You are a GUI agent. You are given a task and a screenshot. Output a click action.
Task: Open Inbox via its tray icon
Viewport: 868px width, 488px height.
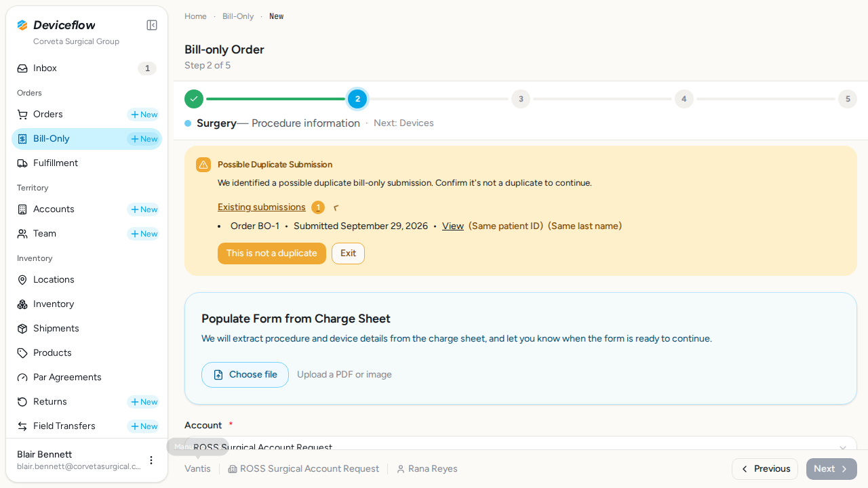22,68
